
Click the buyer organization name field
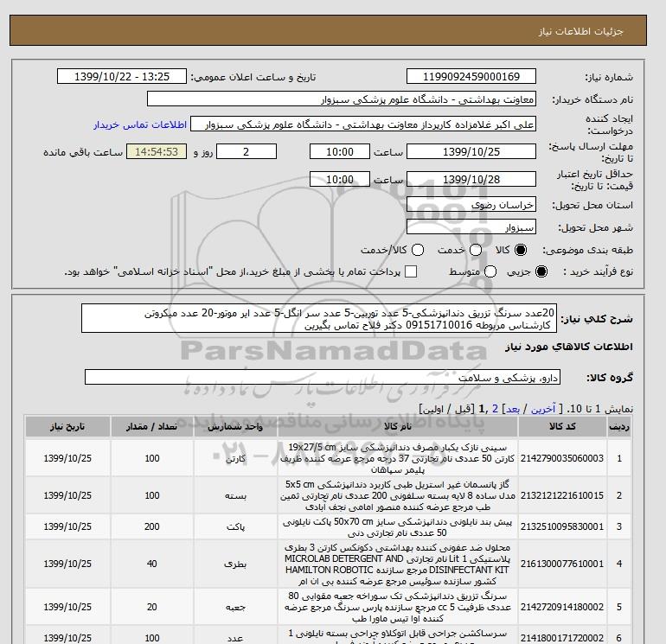point(342,99)
